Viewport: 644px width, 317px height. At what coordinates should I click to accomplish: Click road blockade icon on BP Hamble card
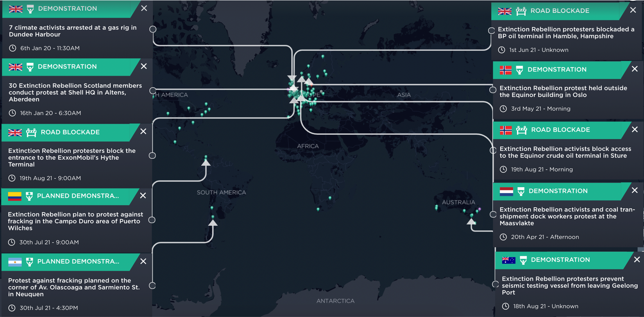[x=521, y=11]
